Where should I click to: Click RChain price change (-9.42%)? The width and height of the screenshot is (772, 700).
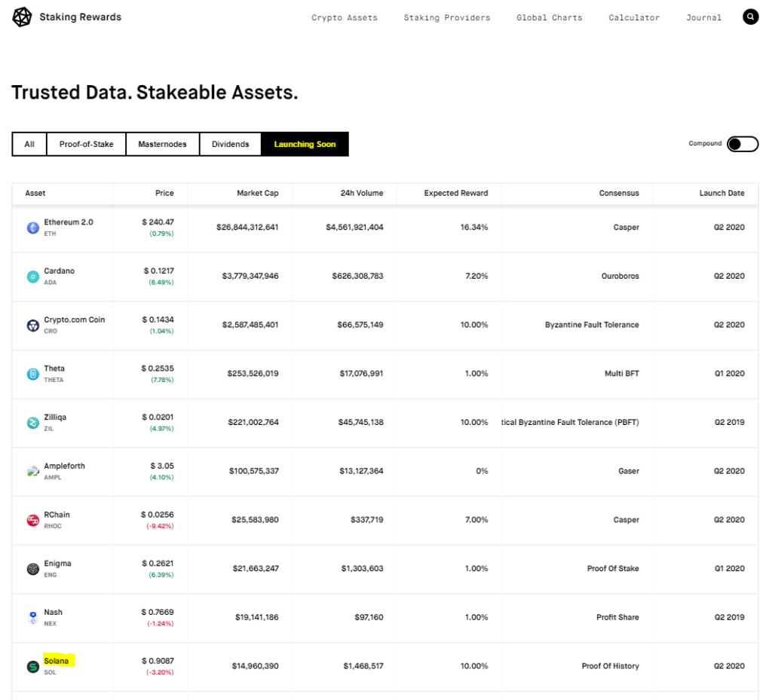pyautogui.click(x=160, y=527)
